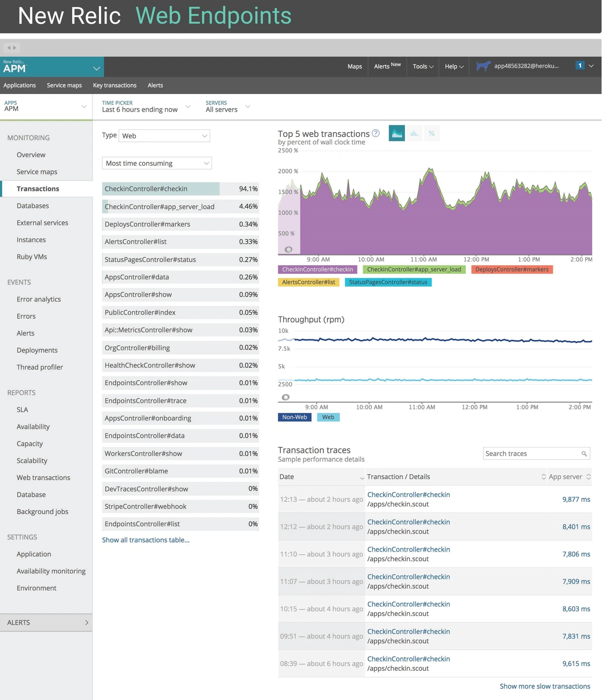The height and width of the screenshot is (700, 603).
Task: Click the New Relic APM logo
Action: pos(15,67)
